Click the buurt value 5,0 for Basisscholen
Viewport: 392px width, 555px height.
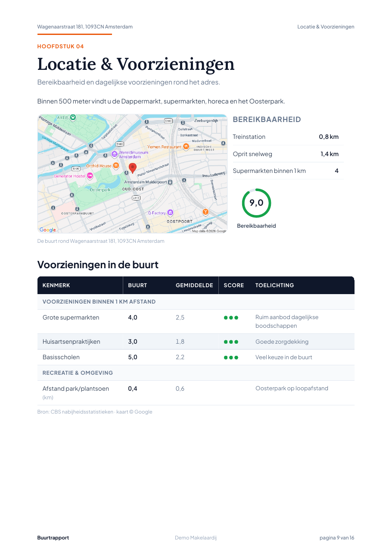(133, 357)
